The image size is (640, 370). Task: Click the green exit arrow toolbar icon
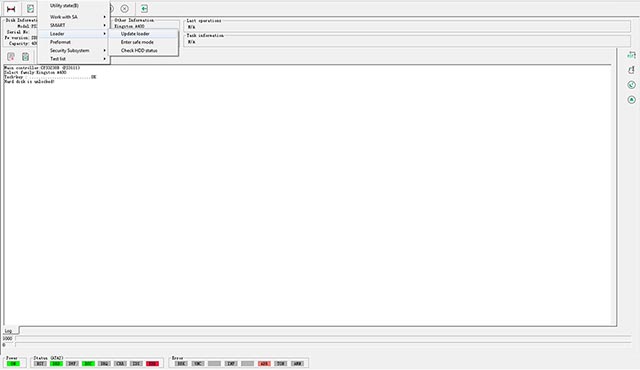click(x=144, y=9)
